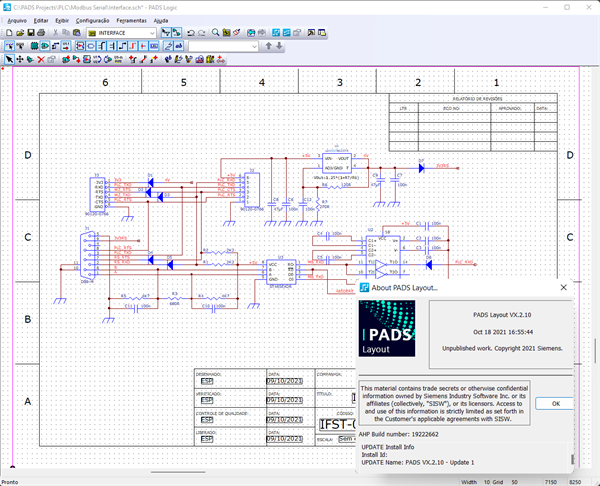The image size is (600, 486).
Task: Open the Ferramentas menu
Action: pos(131,19)
